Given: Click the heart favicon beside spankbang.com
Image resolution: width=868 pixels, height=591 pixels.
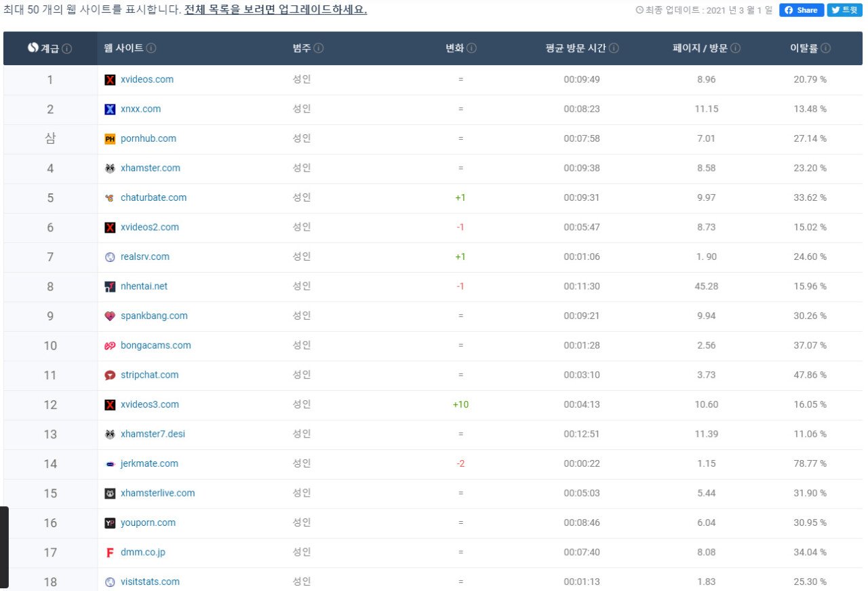Looking at the screenshot, I should [x=111, y=316].
